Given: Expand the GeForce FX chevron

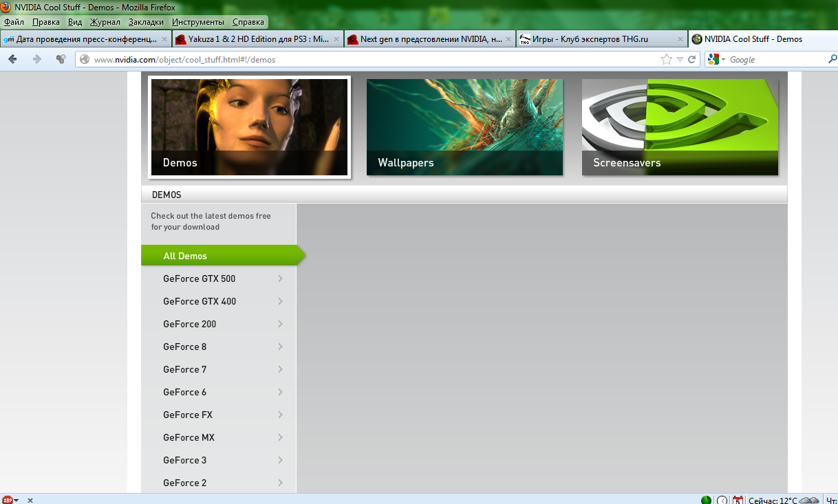Looking at the screenshot, I should [x=281, y=415].
